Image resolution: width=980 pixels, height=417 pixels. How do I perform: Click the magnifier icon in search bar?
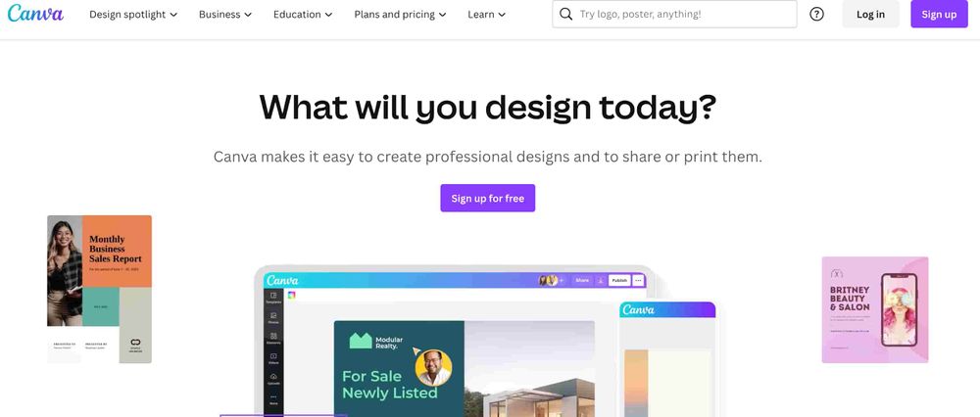[x=565, y=14]
